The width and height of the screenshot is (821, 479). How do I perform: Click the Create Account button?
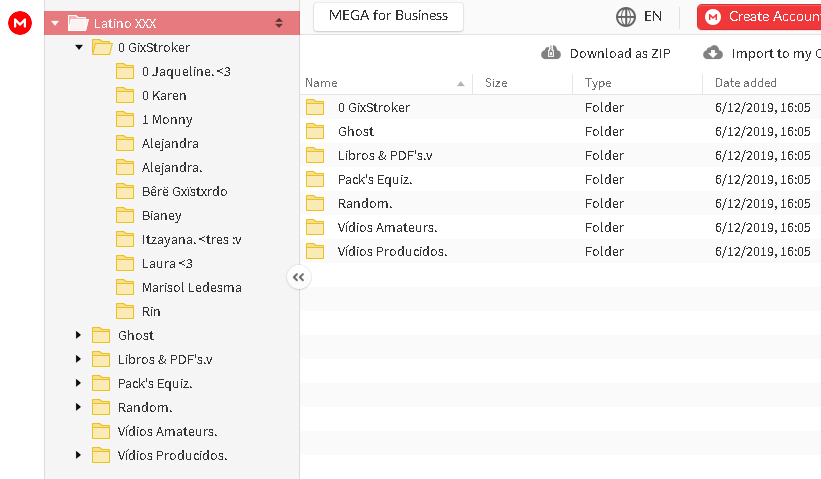point(759,17)
